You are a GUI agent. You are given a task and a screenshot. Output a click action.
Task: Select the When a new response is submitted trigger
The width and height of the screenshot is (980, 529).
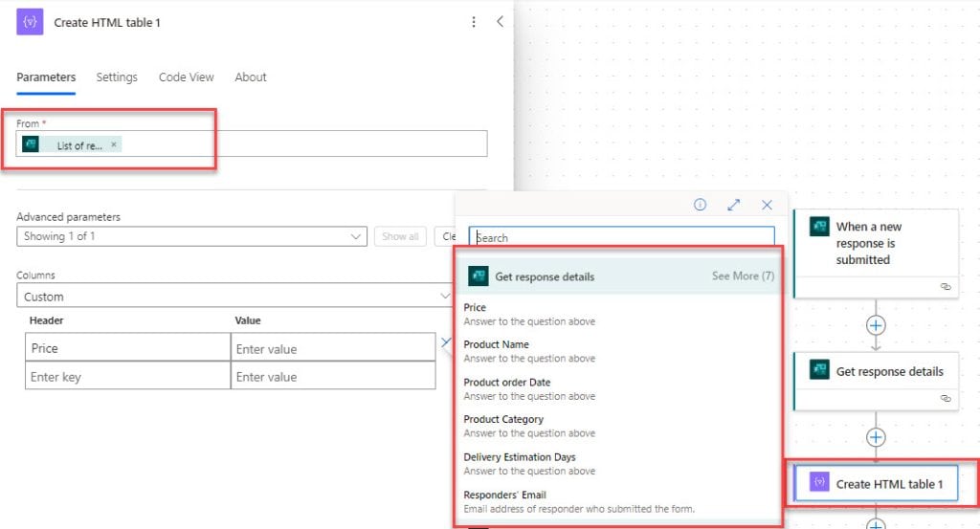[x=876, y=253]
